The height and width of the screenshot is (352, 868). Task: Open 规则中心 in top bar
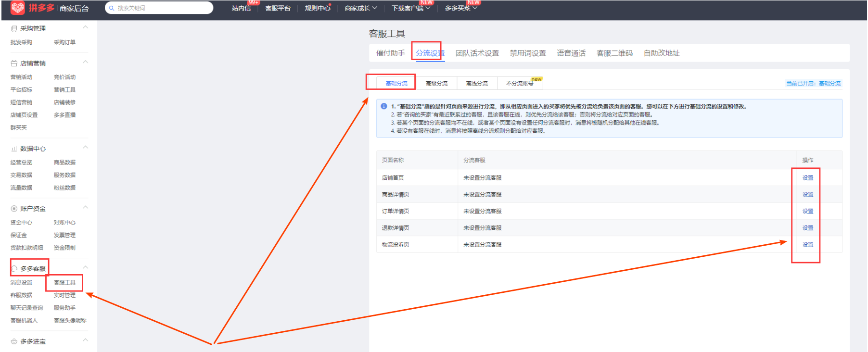[318, 8]
